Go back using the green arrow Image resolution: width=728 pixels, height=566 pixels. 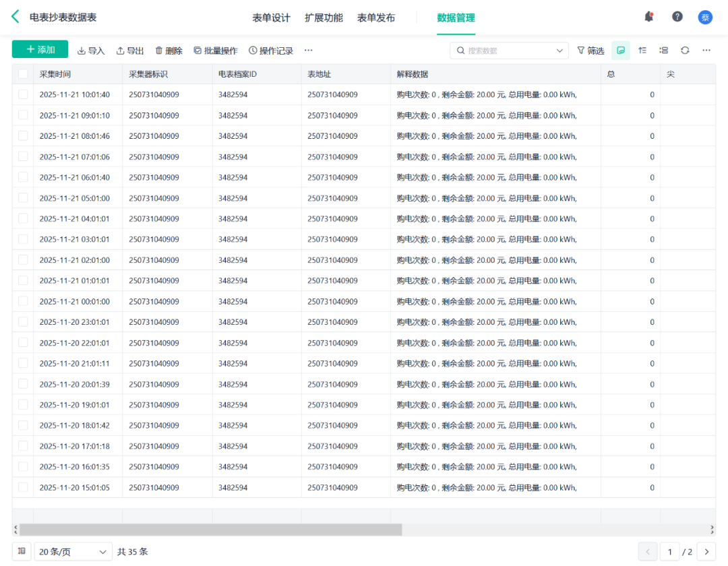tap(15, 17)
